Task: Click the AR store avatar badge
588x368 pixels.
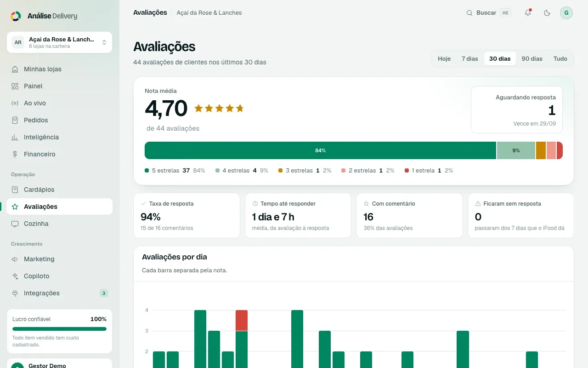Action: point(18,42)
